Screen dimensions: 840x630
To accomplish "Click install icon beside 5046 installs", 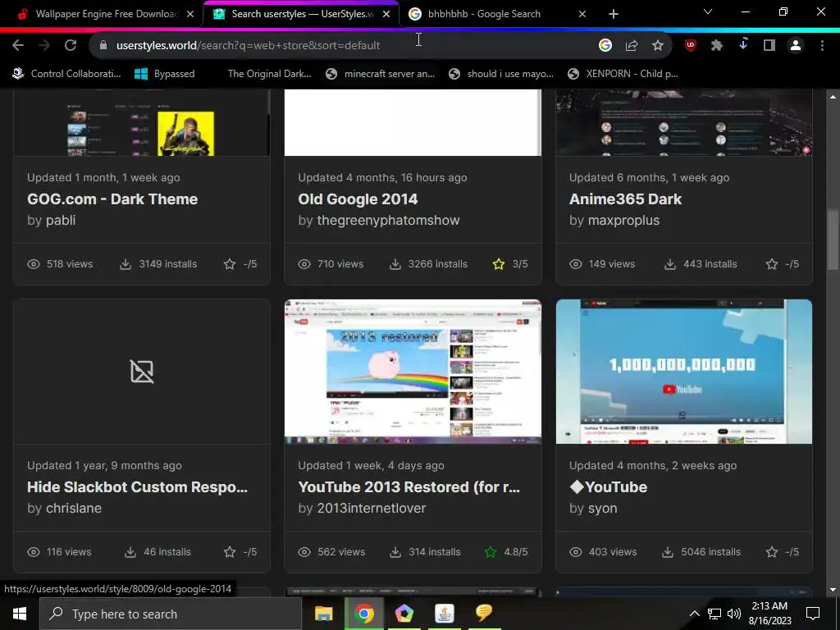I will 668,552.
